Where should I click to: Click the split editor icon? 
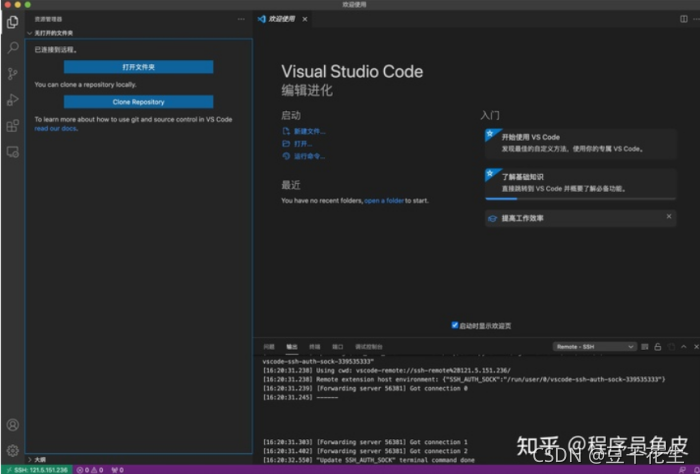[683, 19]
